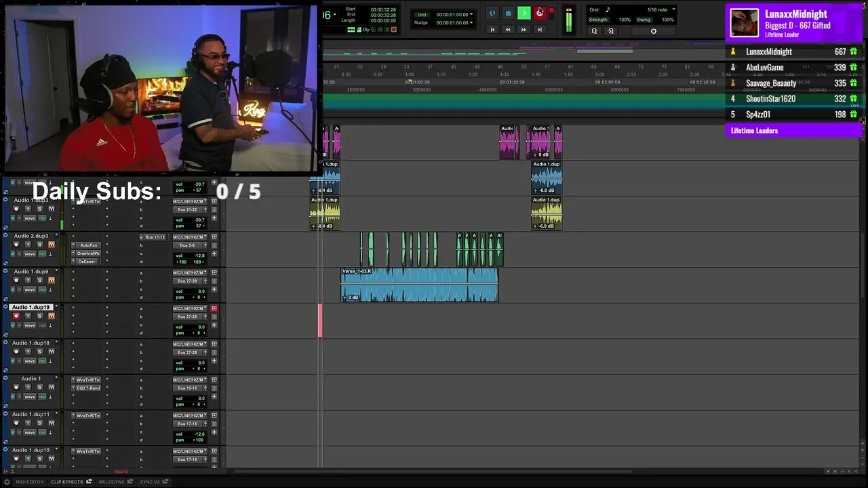Mute the Audio 1.dup18 track
This screenshot has height=488, width=868.
coord(51,352)
